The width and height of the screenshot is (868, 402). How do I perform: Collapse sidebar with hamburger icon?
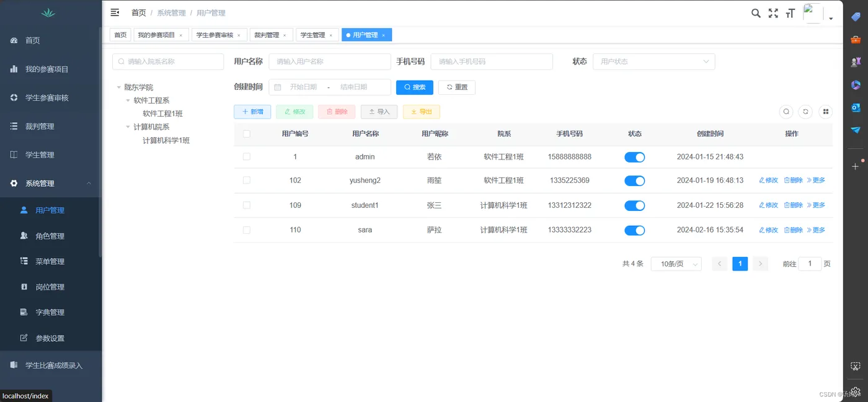coord(115,12)
